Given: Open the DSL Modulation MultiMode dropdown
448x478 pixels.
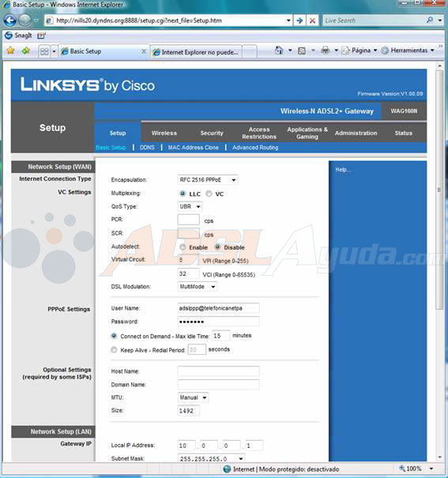Looking at the screenshot, I should (198, 287).
